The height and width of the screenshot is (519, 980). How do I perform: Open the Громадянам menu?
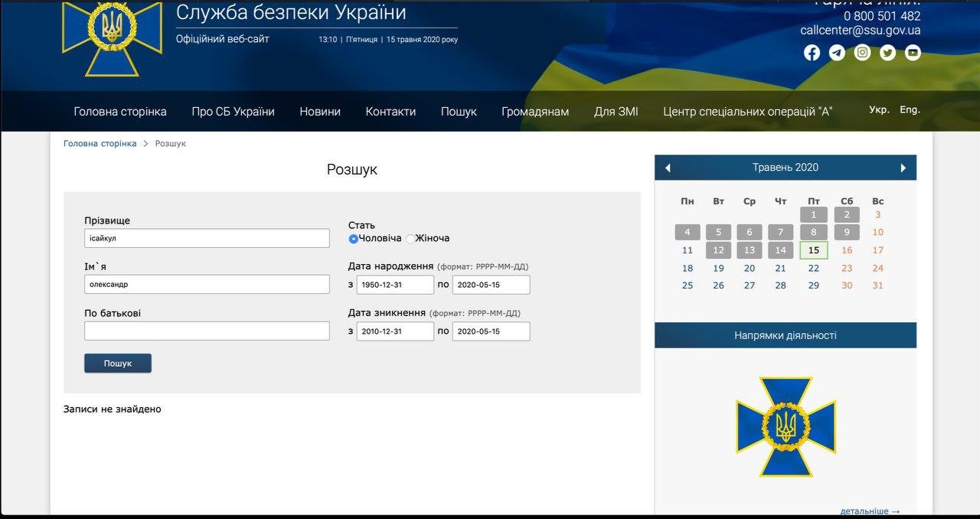pyautogui.click(x=535, y=112)
